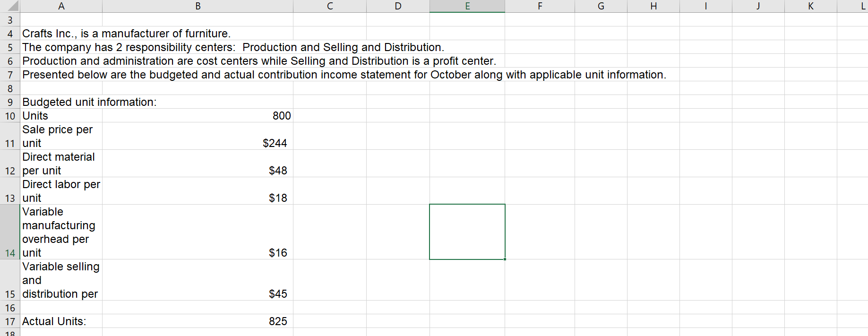
Task: Select column D header
Action: click(x=398, y=6)
